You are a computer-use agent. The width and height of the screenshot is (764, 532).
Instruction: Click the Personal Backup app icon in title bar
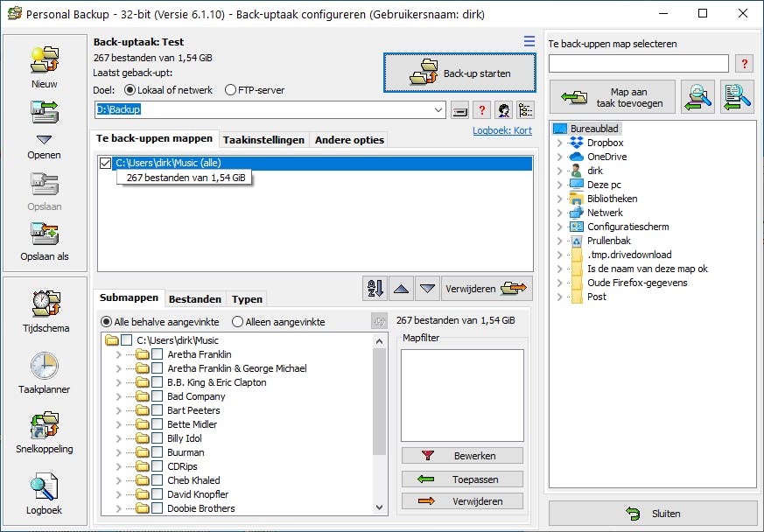15,14
